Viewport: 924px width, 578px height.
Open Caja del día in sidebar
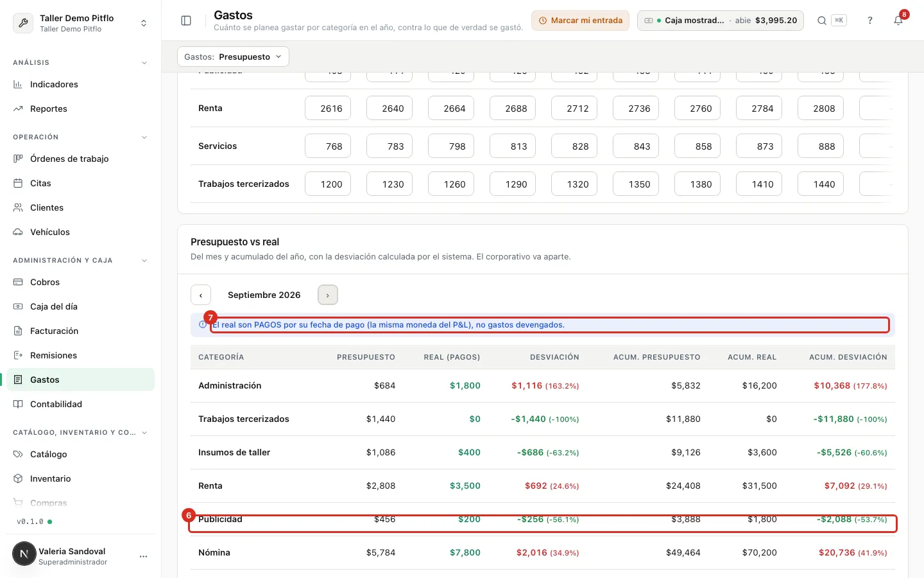coord(81,306)
